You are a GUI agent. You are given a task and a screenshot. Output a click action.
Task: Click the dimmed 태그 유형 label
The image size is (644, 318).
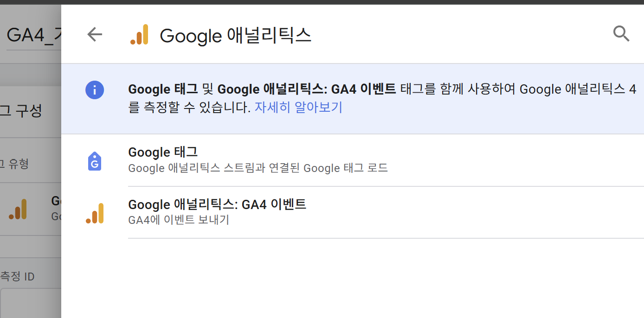coord(14,164)
